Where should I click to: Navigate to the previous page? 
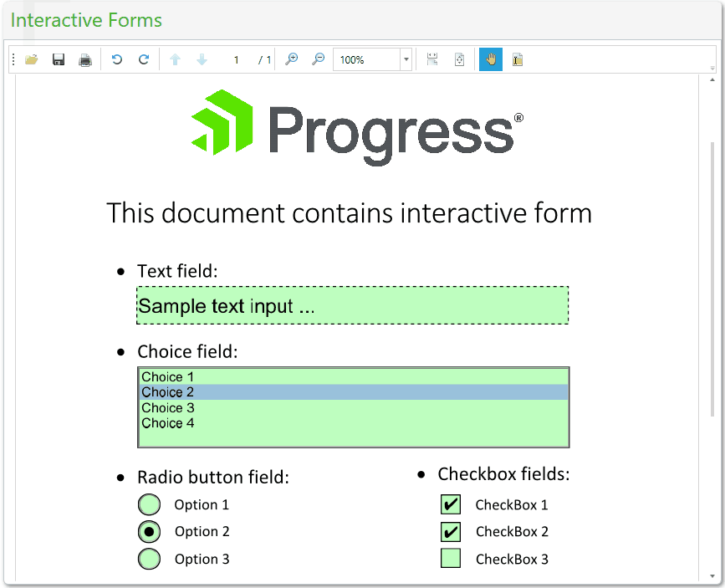coord(176,59)
